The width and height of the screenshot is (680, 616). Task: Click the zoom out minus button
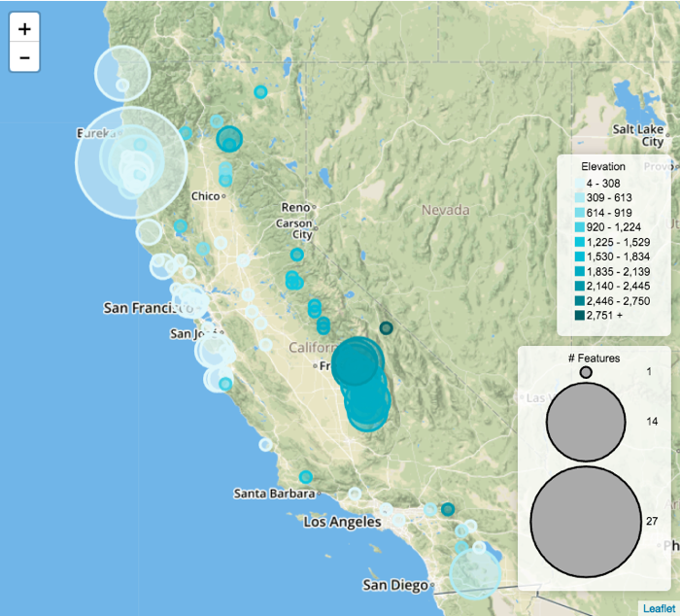coord(24,57)
